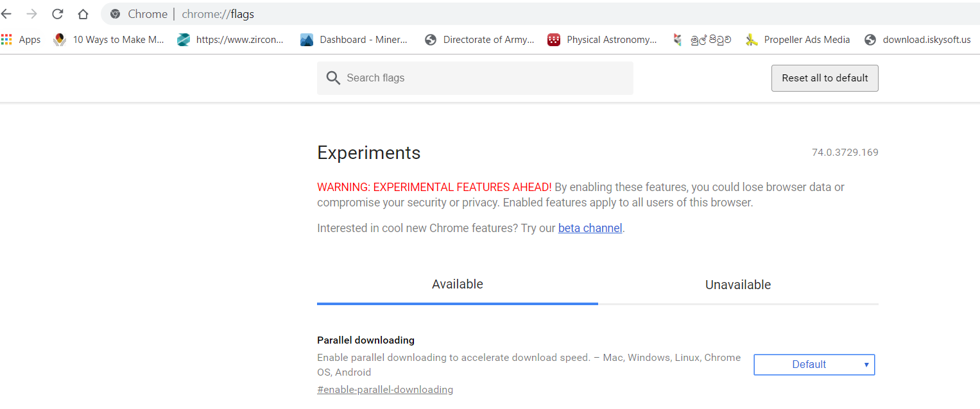The width and height of the screenshot is (980, 409).
Task: Click the chrome://flags address bar
Action: [x=539, y=13]
